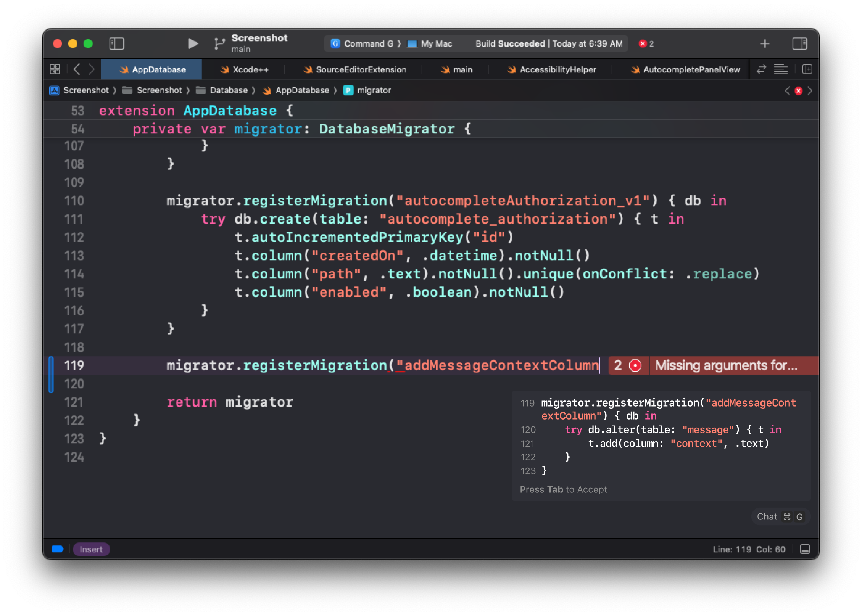Image resolution: width=862 pixels, height=616 pixels.
Task: Toggle the right inspector panel
Action: pyautogui.click(x=799, y=44)
